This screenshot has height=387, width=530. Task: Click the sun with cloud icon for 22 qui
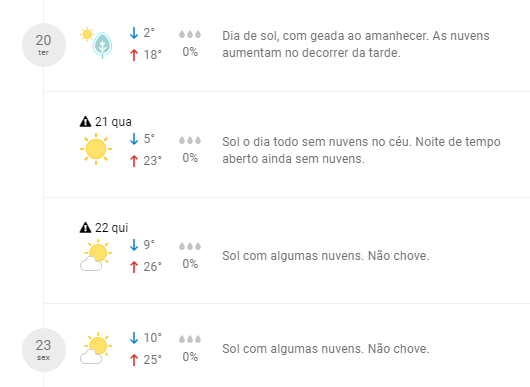click(96, 255)
